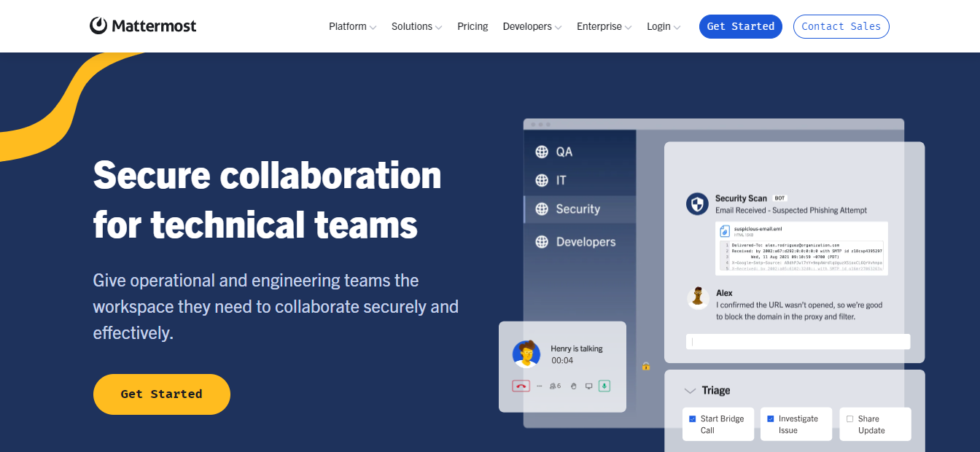The height and width of the screenshot is (452, 980).
Task: Go to the Pricing page
Action: 472,26
